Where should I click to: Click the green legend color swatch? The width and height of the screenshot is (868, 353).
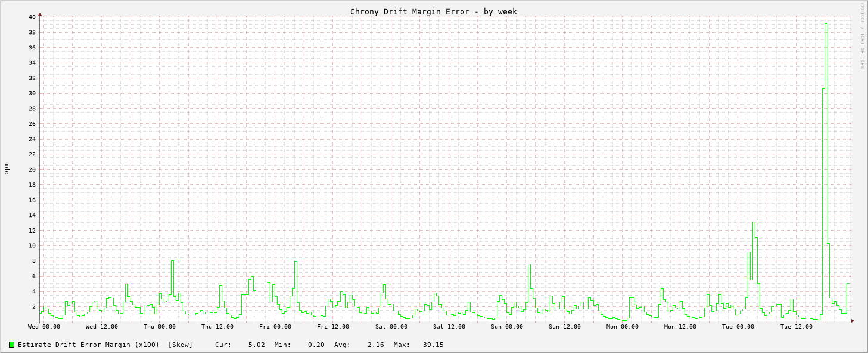(11, 345)
